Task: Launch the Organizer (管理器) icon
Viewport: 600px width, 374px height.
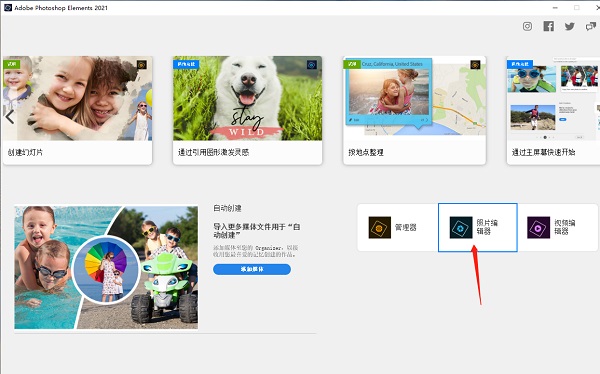Action: tap(380, 227)
